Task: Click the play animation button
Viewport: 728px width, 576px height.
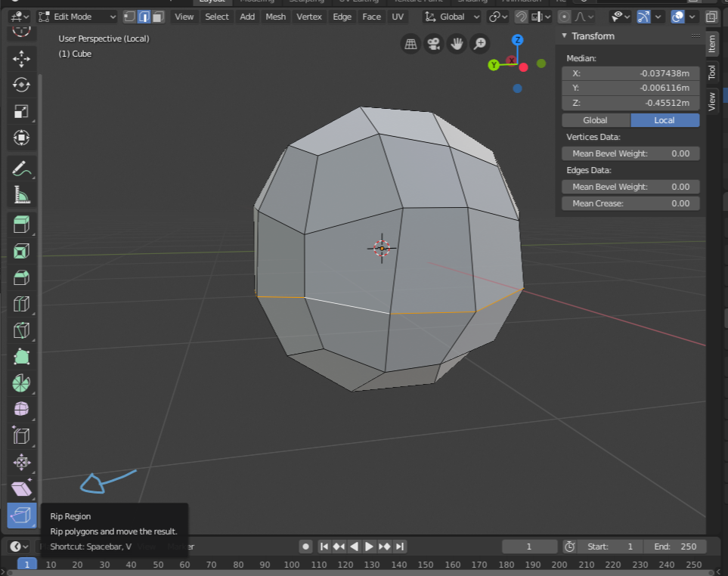Action: tap(369, 547)
